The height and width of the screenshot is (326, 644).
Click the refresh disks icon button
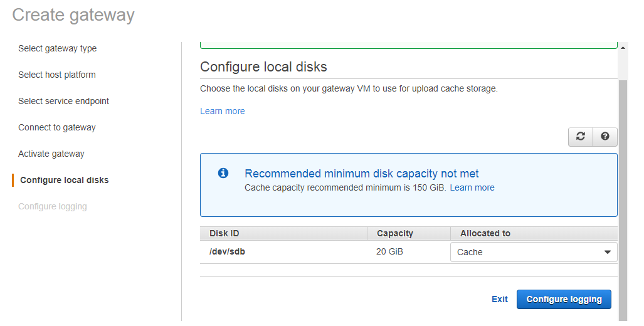pyautogui.click(x=581, y=137)
